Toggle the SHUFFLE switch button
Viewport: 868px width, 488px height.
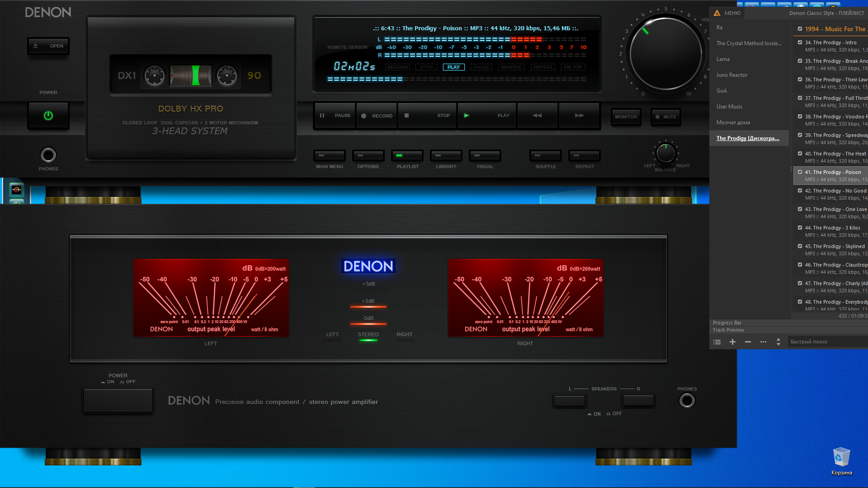point(546,155)
